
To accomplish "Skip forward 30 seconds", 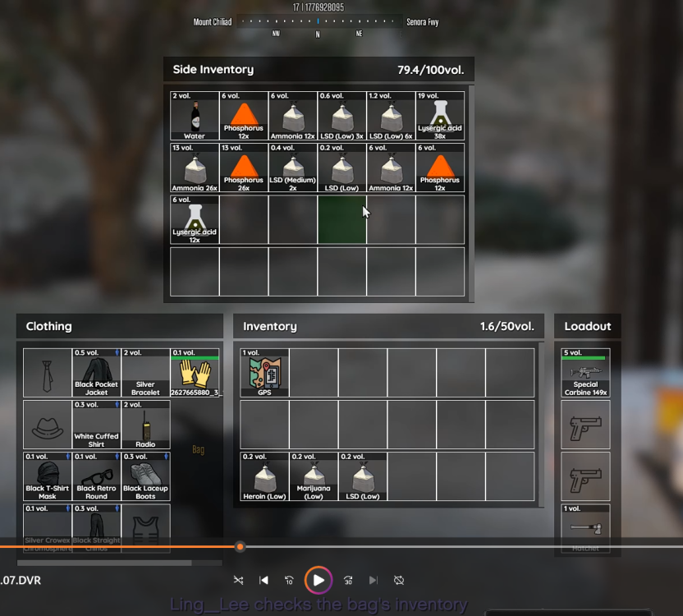I will (x=348, y=580).
